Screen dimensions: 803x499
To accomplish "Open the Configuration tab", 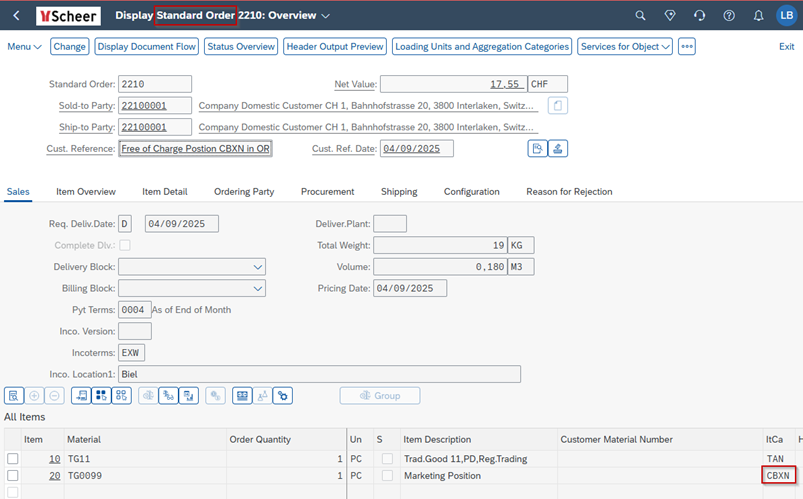I will (x=472, y=192).
